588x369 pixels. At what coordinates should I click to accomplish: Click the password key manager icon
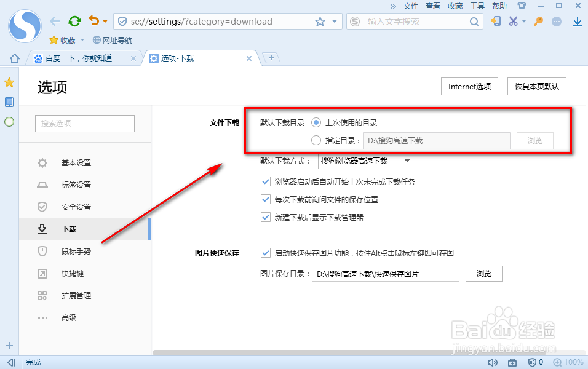tap(538, 21)
